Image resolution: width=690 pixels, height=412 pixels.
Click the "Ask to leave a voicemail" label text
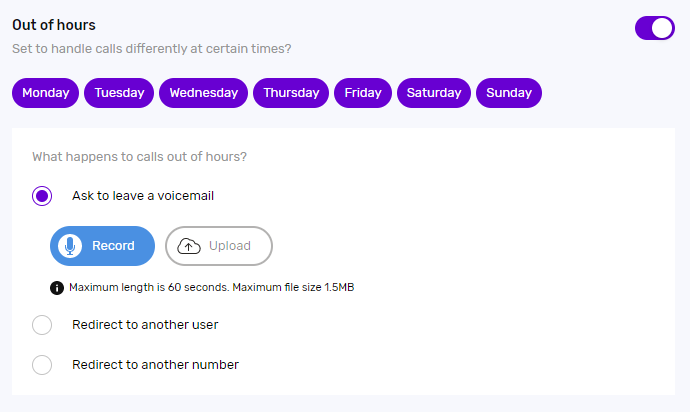(x=143, y=196)
